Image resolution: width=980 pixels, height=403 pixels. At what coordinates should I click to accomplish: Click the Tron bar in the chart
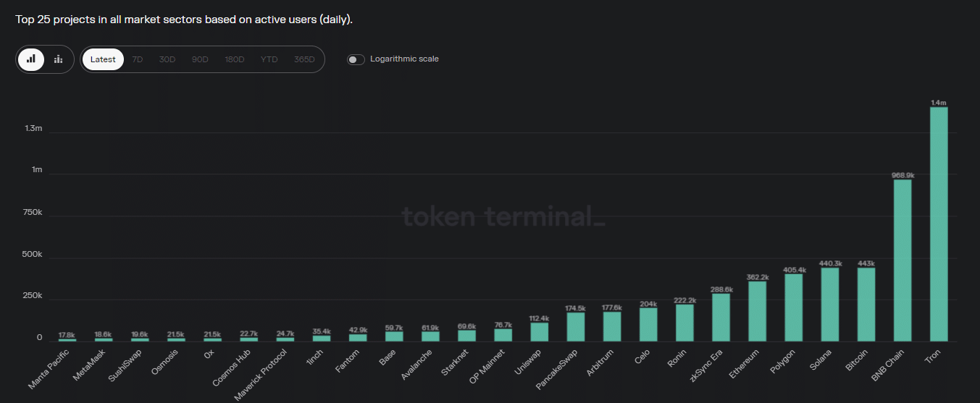[939, 224]
